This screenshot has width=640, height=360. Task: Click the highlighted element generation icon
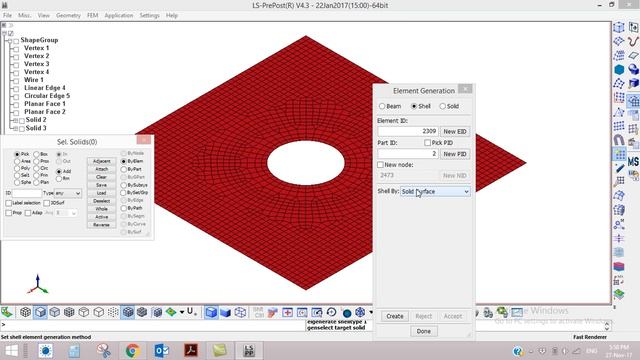click(x=619, y=155)
